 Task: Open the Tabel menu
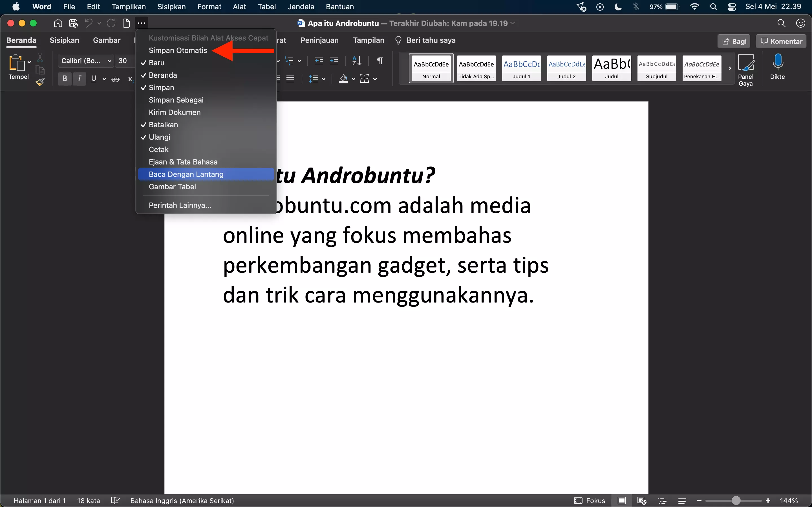(x=267, y=6)
